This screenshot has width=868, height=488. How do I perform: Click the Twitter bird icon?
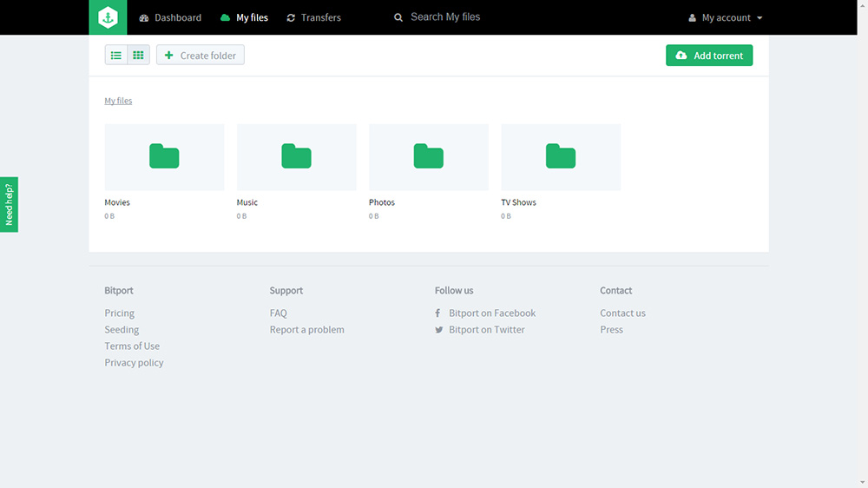pos(439,330)
